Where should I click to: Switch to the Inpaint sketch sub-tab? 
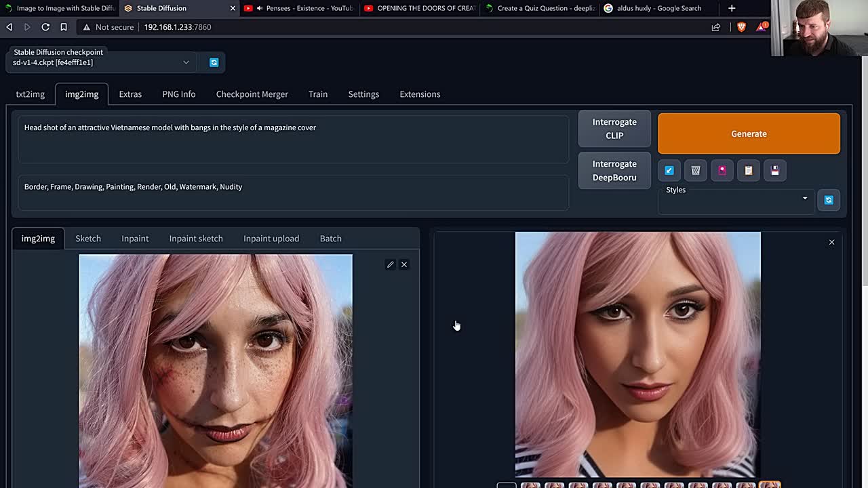coord(196,239)
